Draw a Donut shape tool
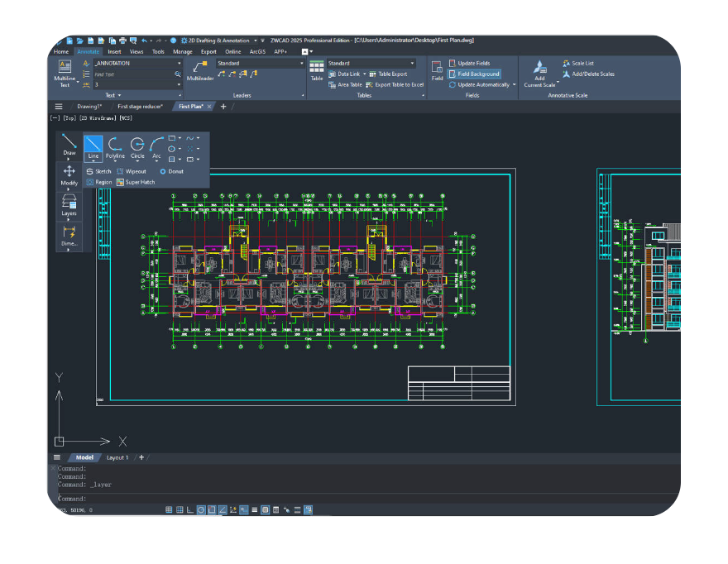728x564 pixels. click(x=172, y=171)
